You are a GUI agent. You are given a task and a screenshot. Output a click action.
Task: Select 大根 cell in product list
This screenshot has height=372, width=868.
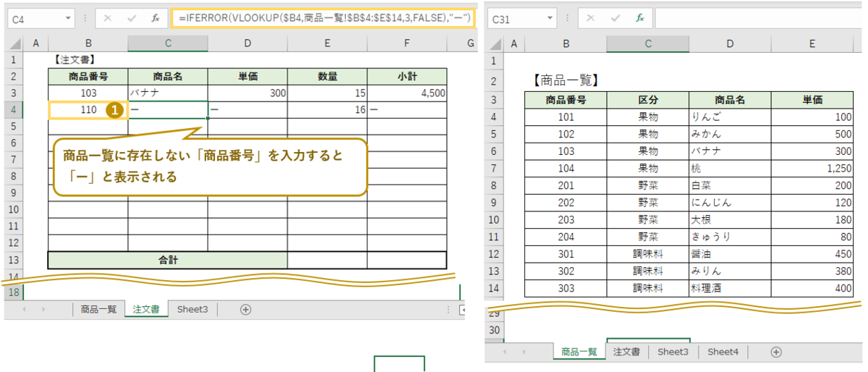(x=730, y=219)
